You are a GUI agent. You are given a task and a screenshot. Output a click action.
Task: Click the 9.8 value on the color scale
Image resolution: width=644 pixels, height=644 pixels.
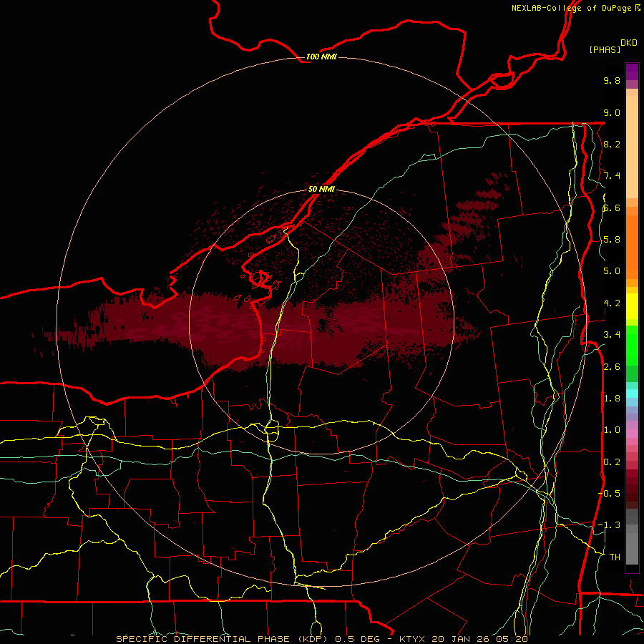612,80
